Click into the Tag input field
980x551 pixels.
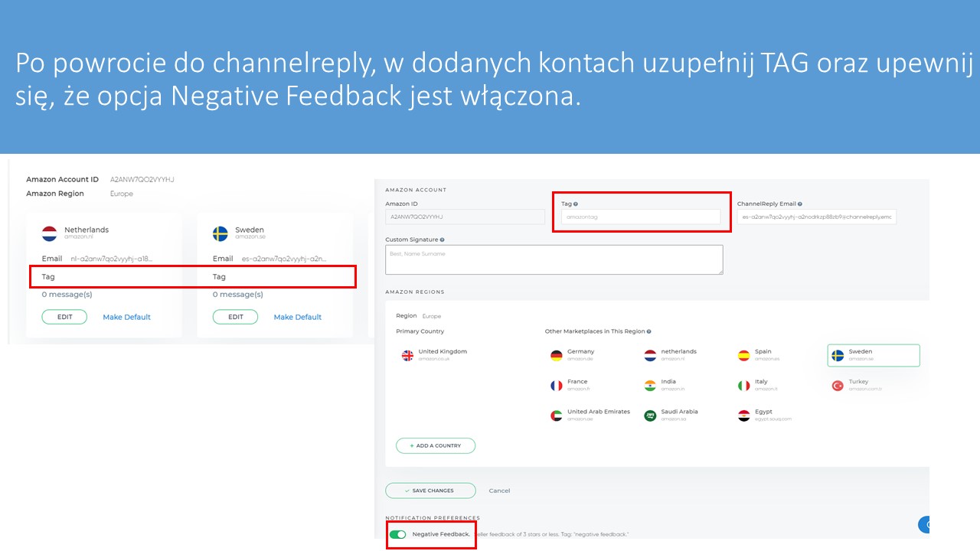click(640, 217)
